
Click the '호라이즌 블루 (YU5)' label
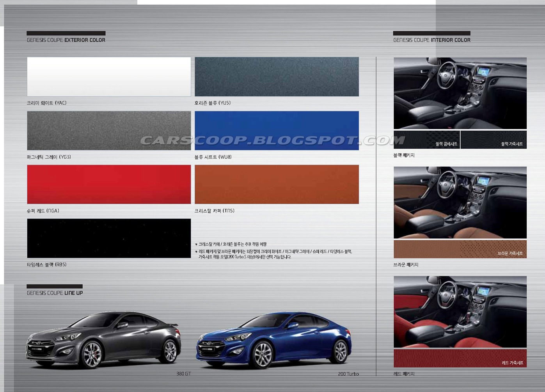pos(213,103)
